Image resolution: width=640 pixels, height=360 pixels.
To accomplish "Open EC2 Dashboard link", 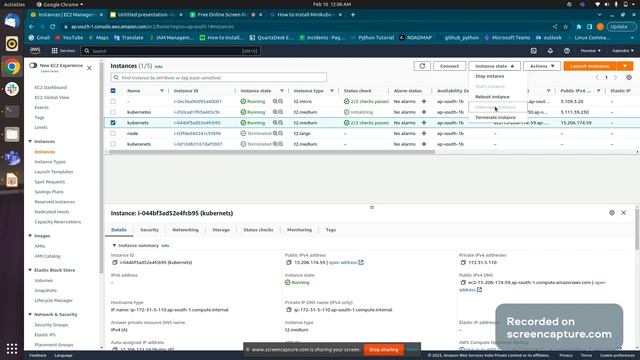I will tap(51, 87).
